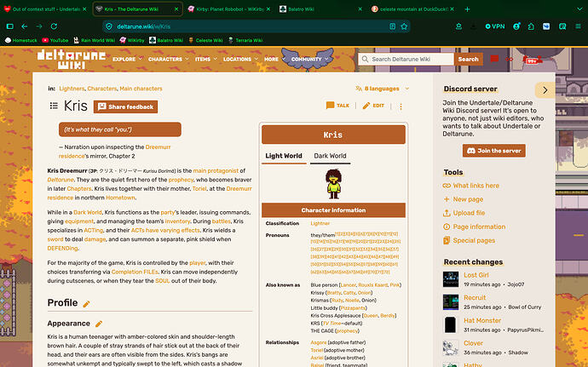Reload the current Deltarune wiki page
Image resolution: width=588 pixels, height=367 pixels.
54,26
